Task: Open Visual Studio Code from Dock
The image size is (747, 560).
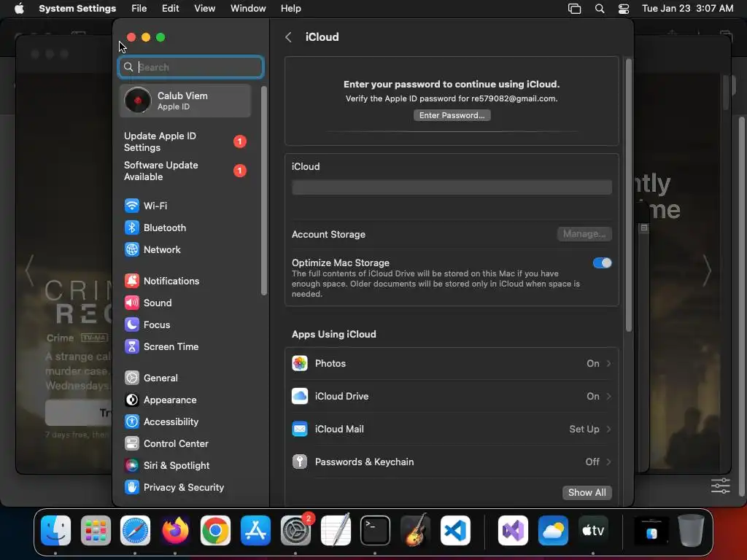Action: (x=455, y=531)
